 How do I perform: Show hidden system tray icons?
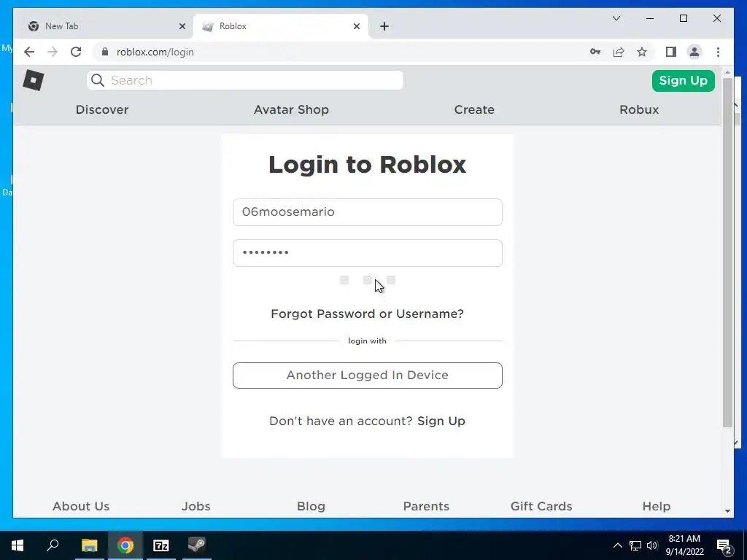(x=617, y=545)
